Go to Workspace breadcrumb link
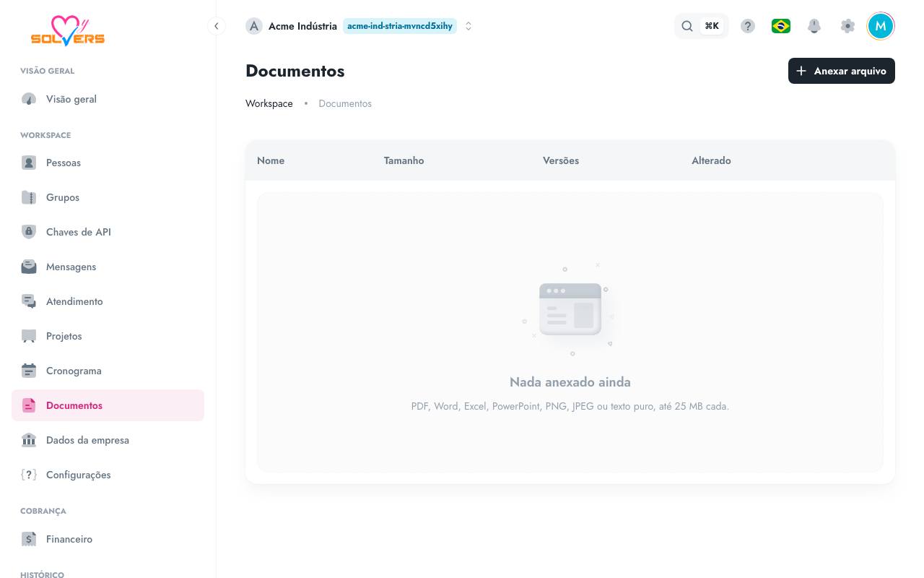The image size is (924, 578). click(x=269, y=103)
